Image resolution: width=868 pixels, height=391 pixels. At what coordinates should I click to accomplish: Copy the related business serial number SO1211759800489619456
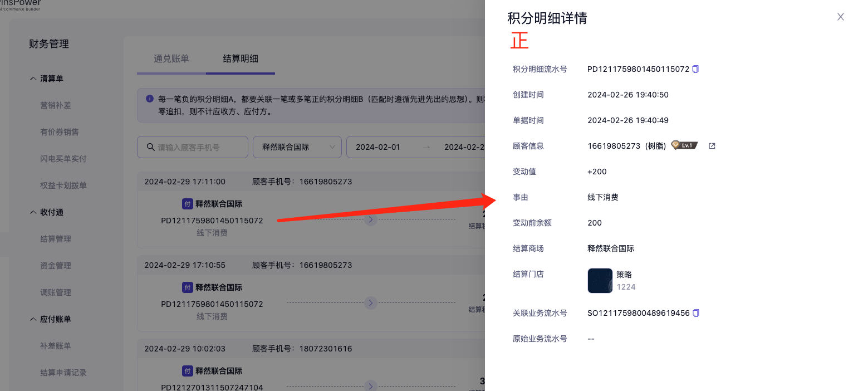click(x=695, y=313)
